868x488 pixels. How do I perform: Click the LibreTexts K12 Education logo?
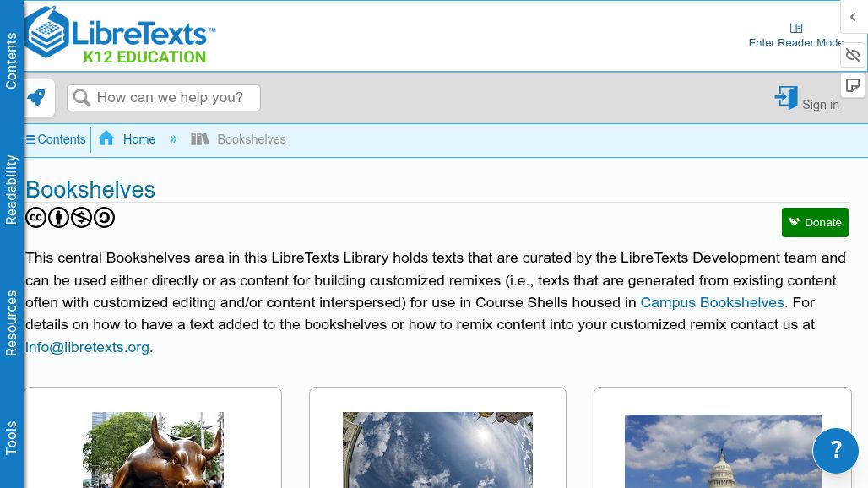[x=118, y=35]
